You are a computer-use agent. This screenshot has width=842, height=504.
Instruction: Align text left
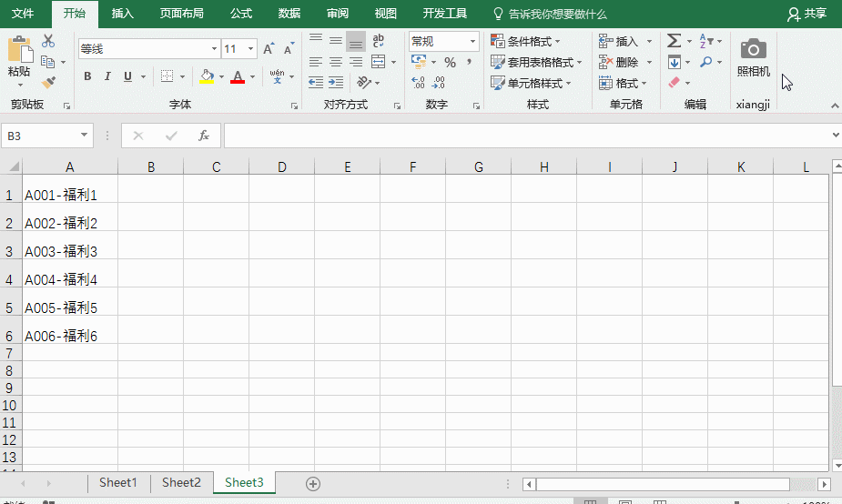click(316, 62)
